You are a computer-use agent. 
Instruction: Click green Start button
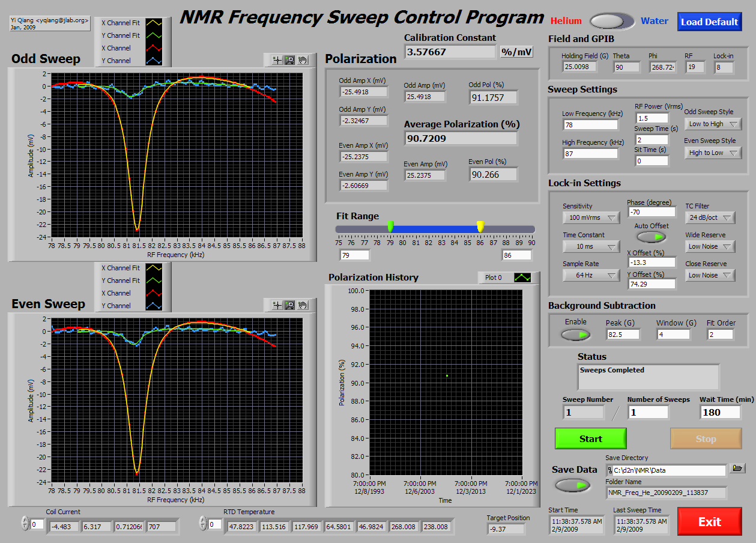(x=591, y=438)
